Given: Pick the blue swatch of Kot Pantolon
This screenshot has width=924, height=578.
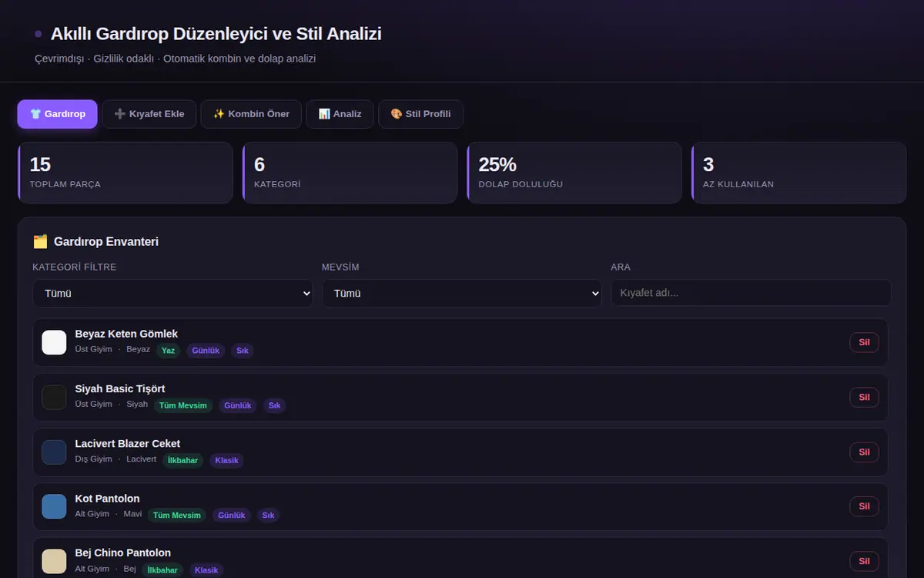Looking at the screenshot, I should tap(54, 506).
